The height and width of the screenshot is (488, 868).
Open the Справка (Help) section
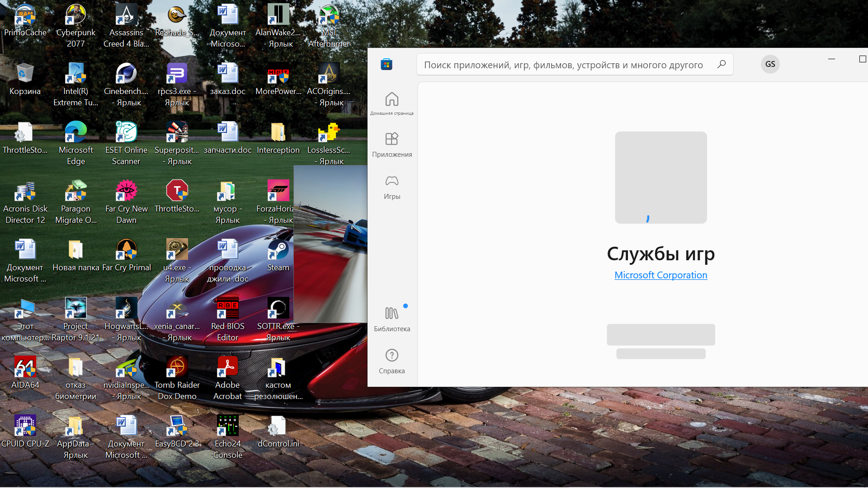[x=392, y=361]
